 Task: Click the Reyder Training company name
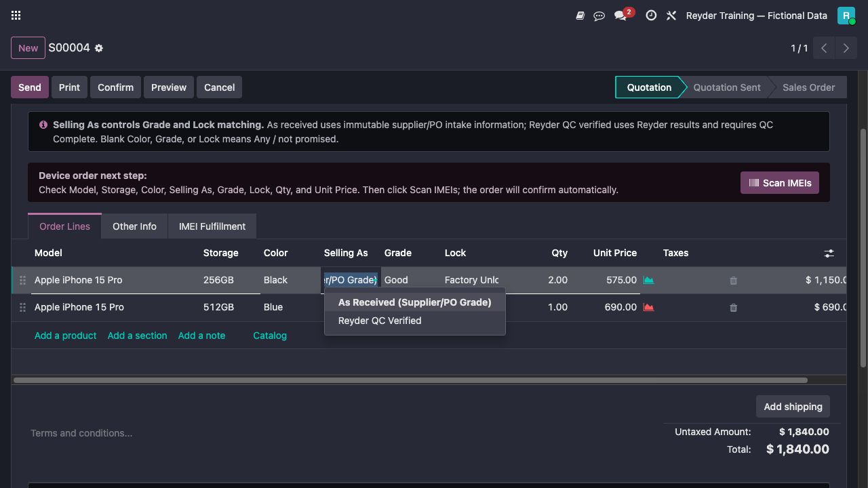click(757, 16)
